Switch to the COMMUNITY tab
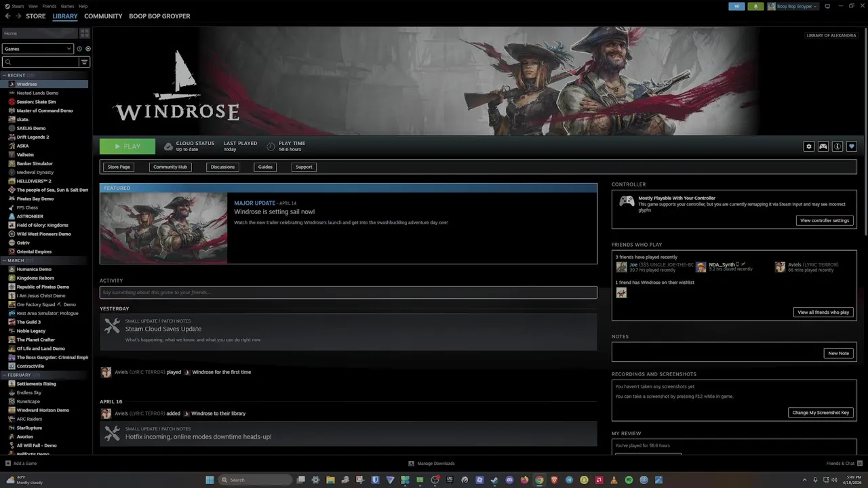868x488 pixels. click(103, 16)
